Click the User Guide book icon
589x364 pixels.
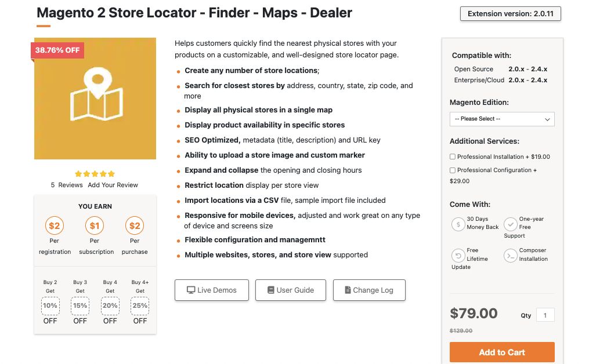click(270, 290)
